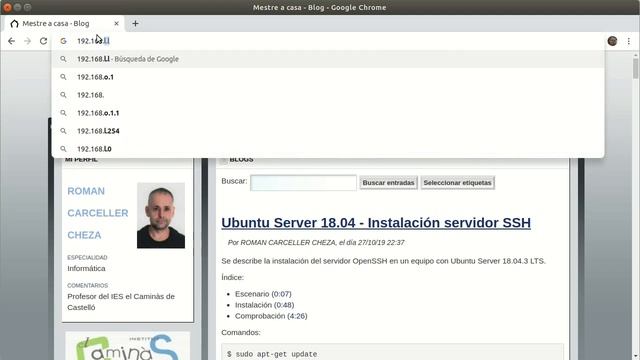
Task: Jump to Escenario timestamp 0:07
Action: [x=281, y=294]
